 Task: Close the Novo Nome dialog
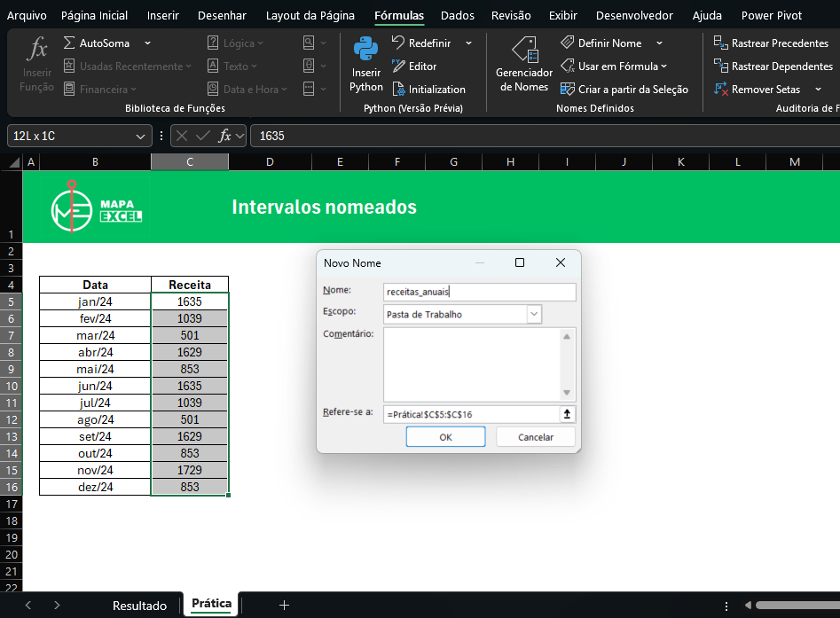tap(561, 262)
